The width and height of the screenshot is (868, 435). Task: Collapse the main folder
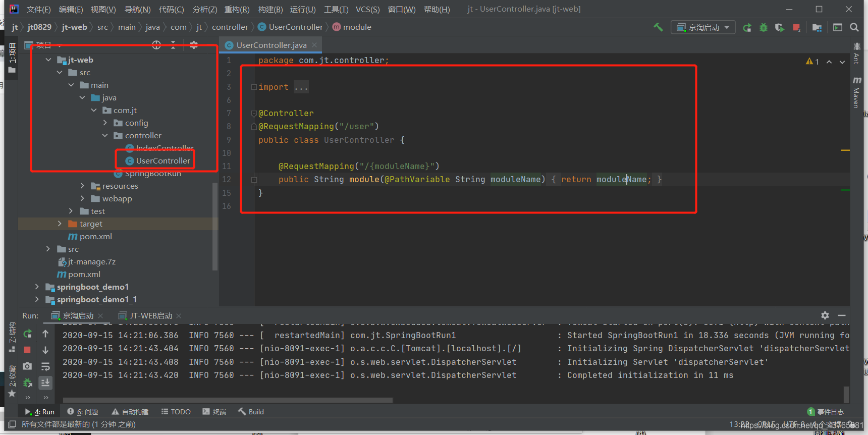coord(71,85)
